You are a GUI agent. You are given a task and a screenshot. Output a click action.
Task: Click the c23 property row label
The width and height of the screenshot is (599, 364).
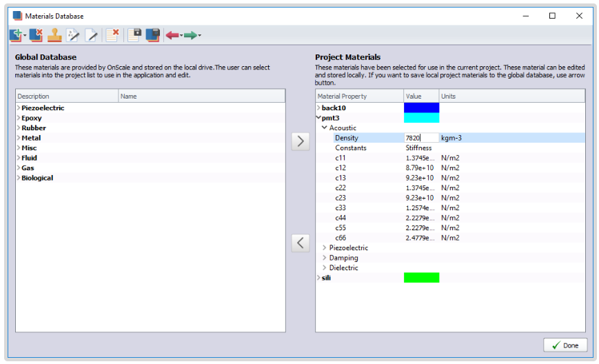[341, 197]
